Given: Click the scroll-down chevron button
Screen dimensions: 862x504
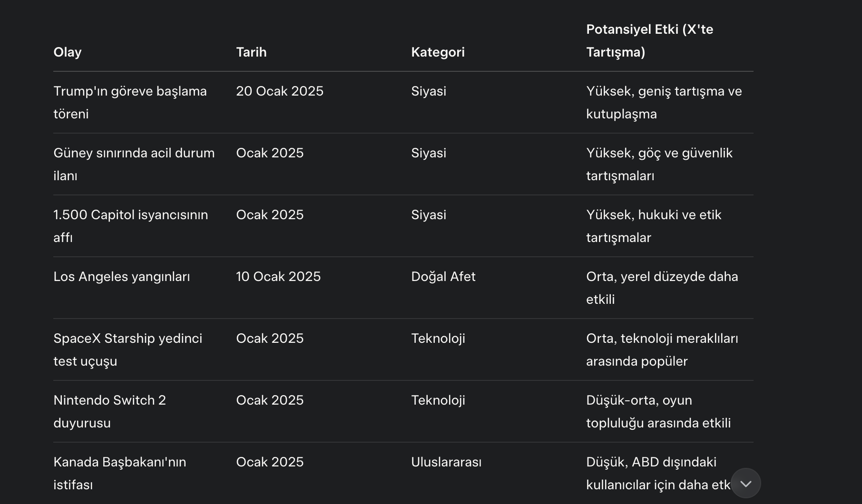Looking at the screenshot, I should click(745, 484).
